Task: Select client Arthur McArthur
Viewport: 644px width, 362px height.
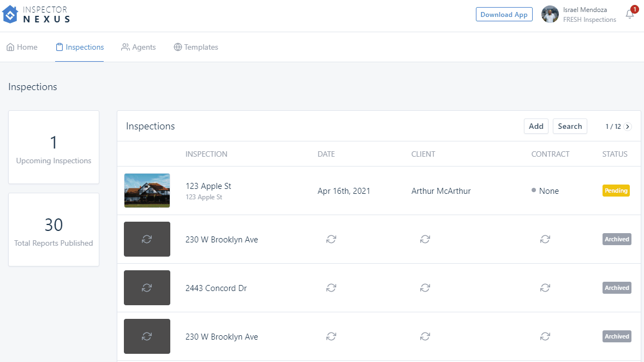Action: click(441, 191)
